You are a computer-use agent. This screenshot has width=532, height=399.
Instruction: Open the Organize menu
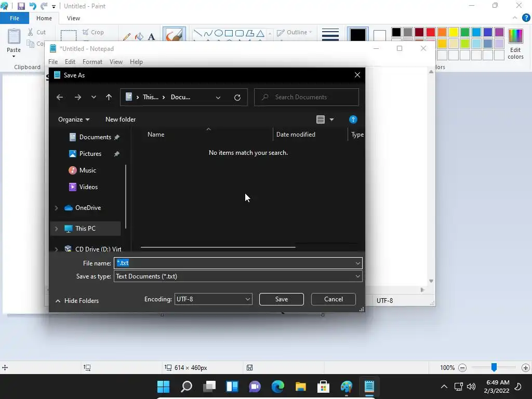pos(74,119)
